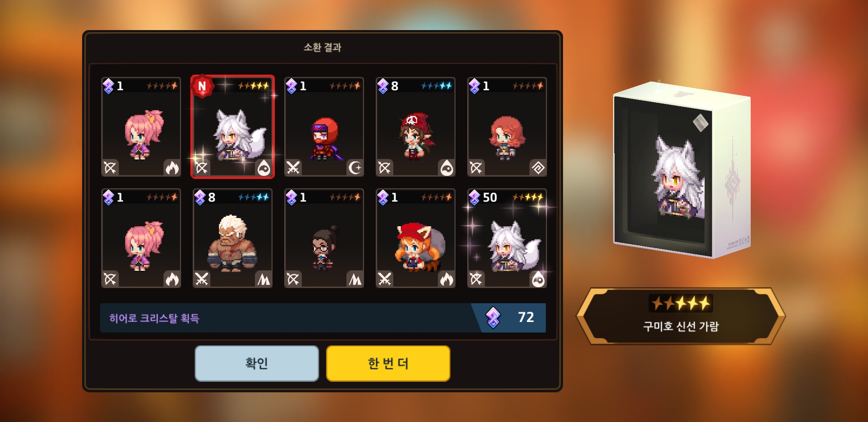
Task: Click the yellow 한 번 더 button
Action: [x=388, y=363]
